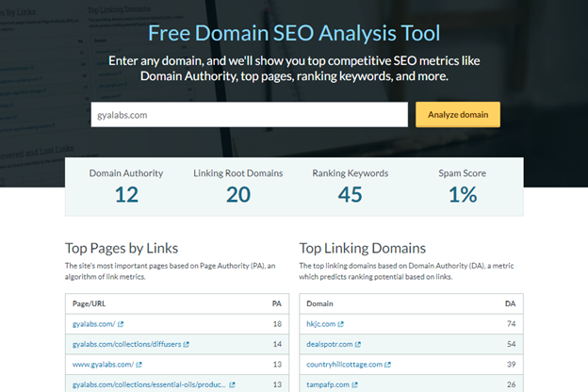Viewport: 588px width, 392px height.
Task: Open external link icon beside www.gyalabs.com/
Action: tap(139, 365)
